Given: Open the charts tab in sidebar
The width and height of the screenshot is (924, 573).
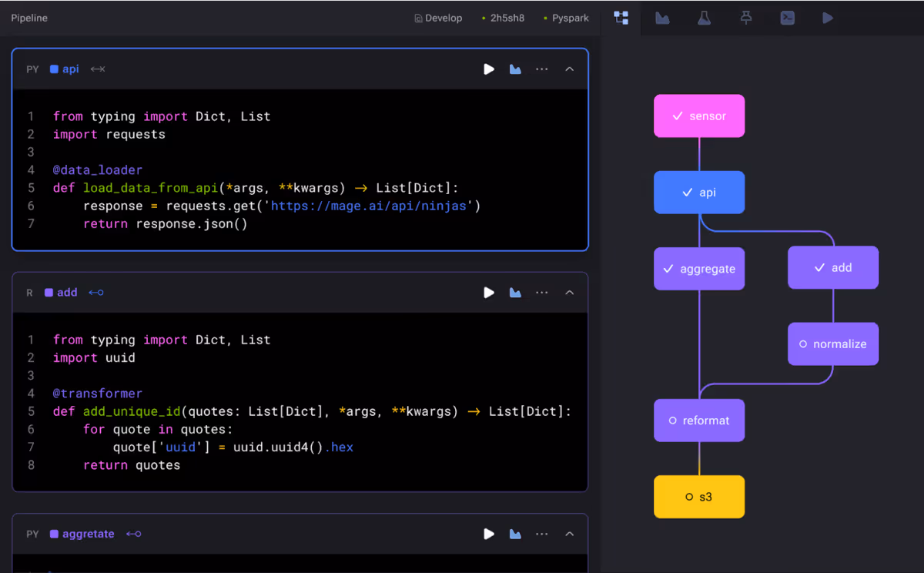Looking at the screenshot, I should pyautogui.click(x=662, y=18).
